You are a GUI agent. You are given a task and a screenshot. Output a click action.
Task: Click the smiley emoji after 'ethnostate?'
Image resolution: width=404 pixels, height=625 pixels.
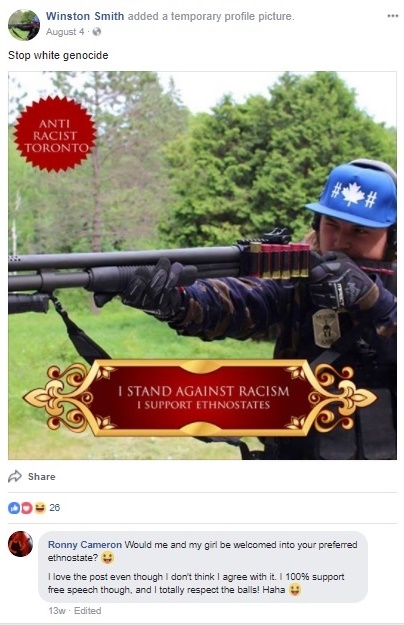(106, 558)
